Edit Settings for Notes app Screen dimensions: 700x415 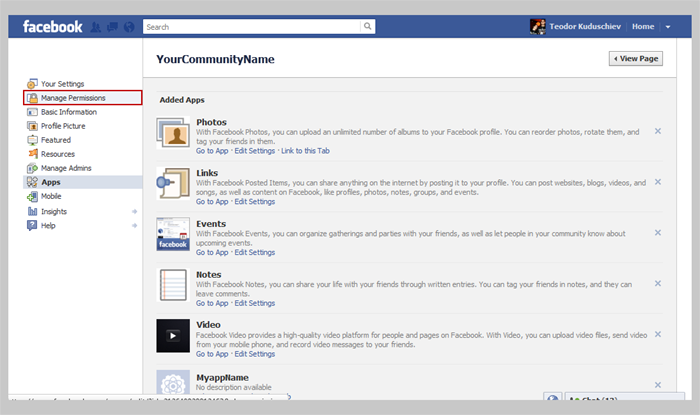point(255,303)
